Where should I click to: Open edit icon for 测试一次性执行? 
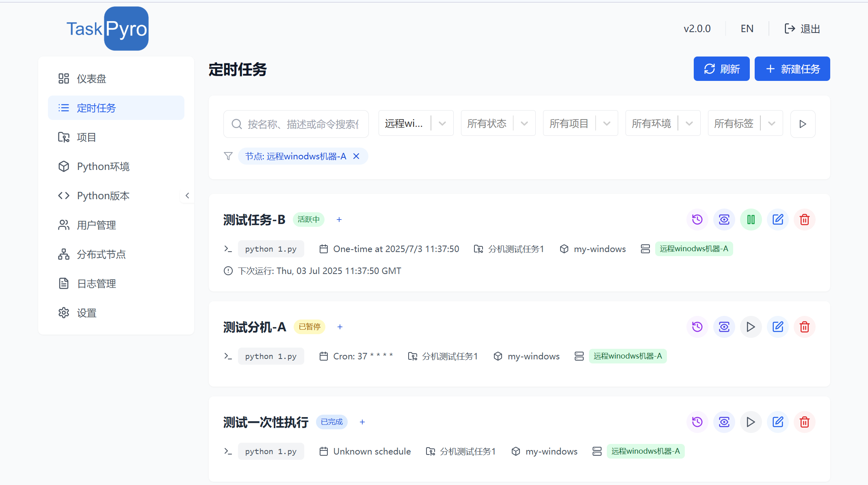click(777, 422)
